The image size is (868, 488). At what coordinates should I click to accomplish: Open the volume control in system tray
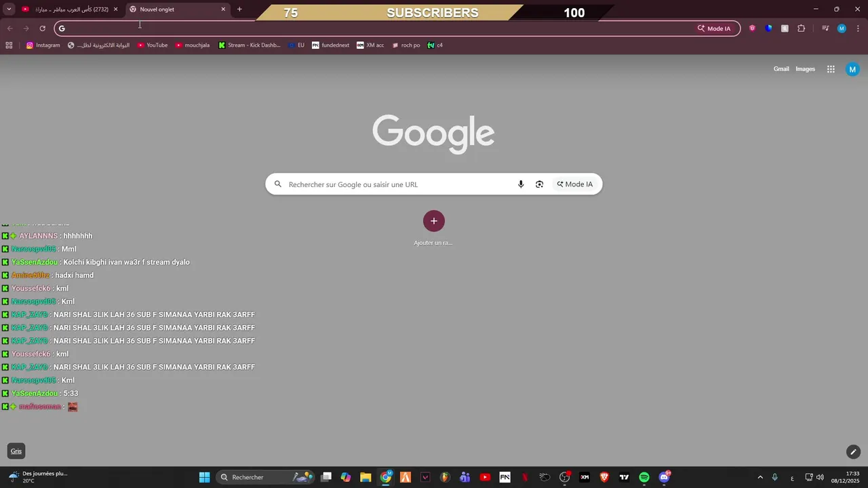820,477
